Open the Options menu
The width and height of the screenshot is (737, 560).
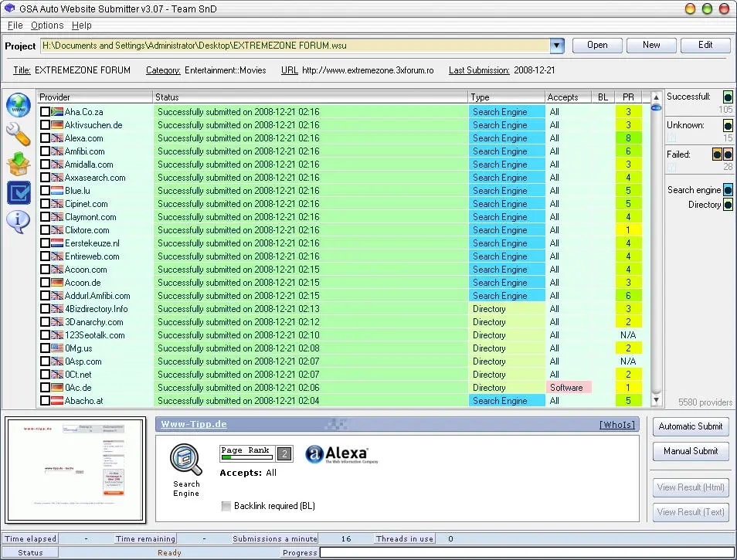point(47,25)
